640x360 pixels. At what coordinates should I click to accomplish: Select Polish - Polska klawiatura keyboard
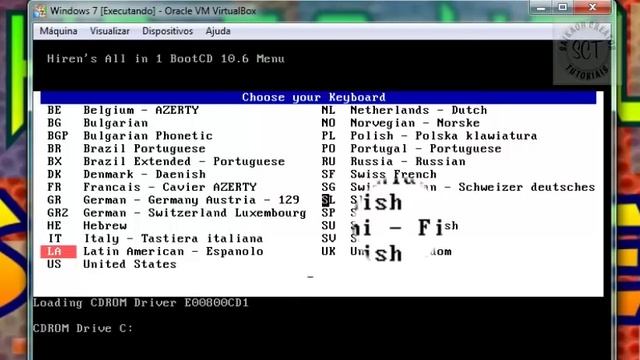point(429,136)
